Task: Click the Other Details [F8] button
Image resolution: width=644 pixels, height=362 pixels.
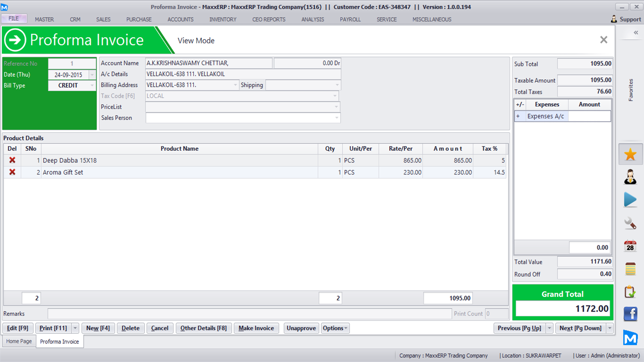Action: (203, 328)
